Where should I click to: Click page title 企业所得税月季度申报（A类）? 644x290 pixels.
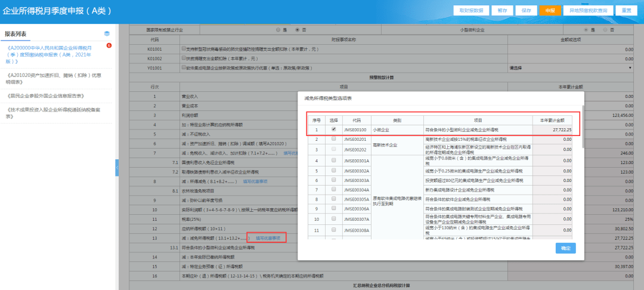[57, 11]
